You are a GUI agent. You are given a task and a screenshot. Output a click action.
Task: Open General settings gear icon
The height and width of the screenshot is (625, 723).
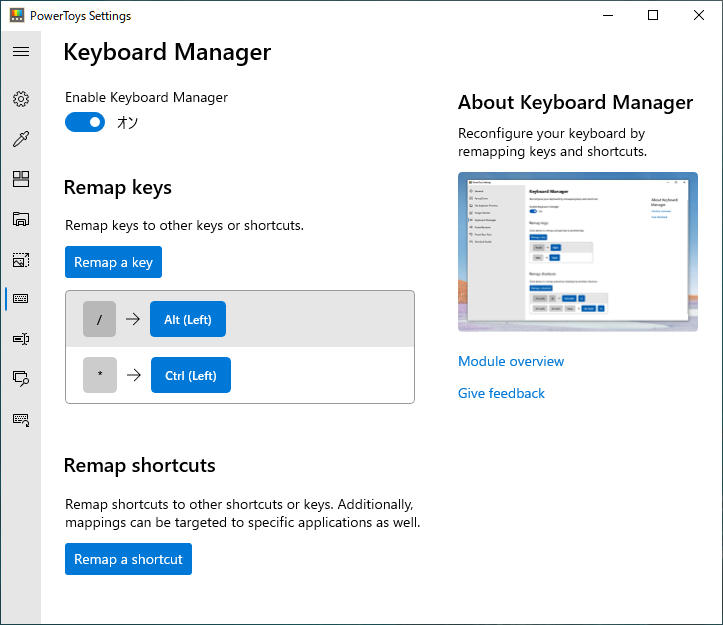pyautogui.click(x=21, y=99)
